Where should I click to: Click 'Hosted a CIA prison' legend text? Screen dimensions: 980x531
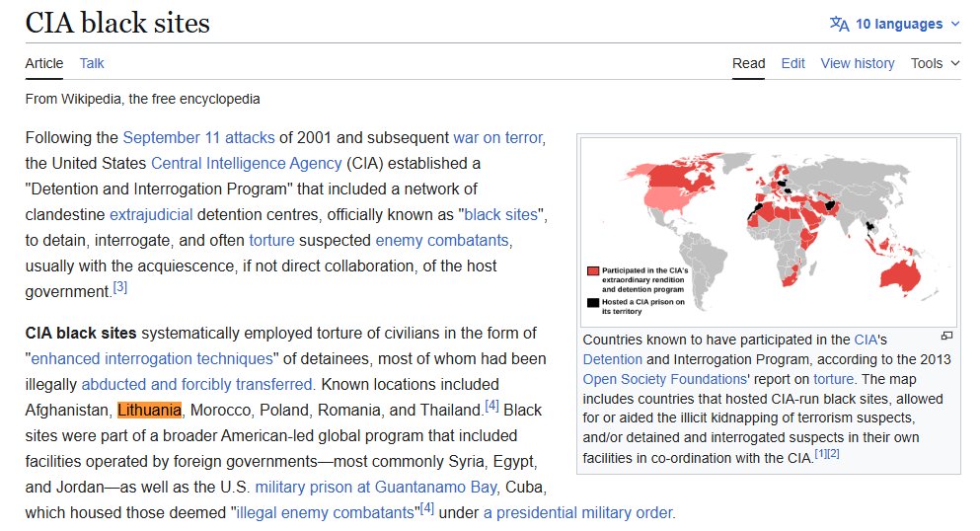coord(642,306)
